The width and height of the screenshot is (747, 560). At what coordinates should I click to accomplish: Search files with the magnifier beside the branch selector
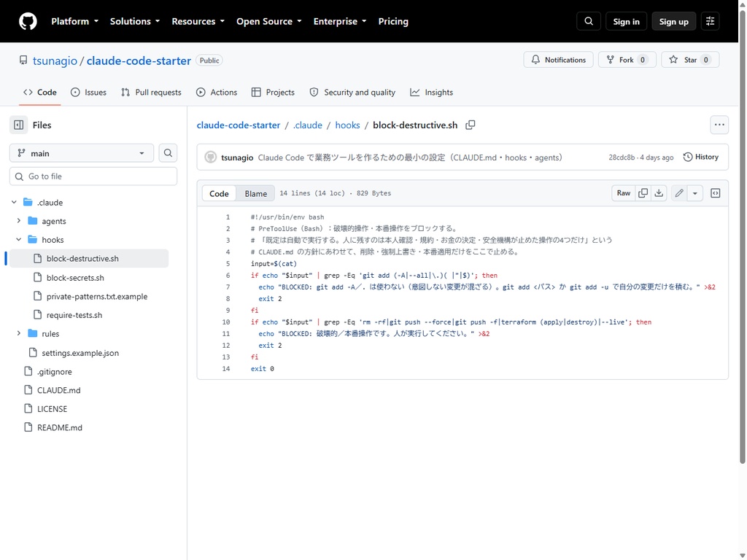[168, 153]
